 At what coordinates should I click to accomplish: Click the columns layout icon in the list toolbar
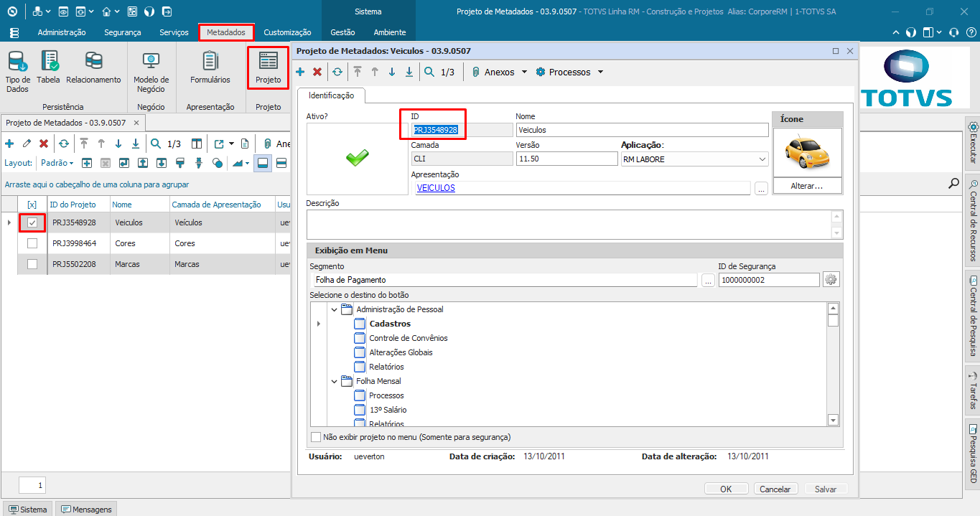point(197,144)
